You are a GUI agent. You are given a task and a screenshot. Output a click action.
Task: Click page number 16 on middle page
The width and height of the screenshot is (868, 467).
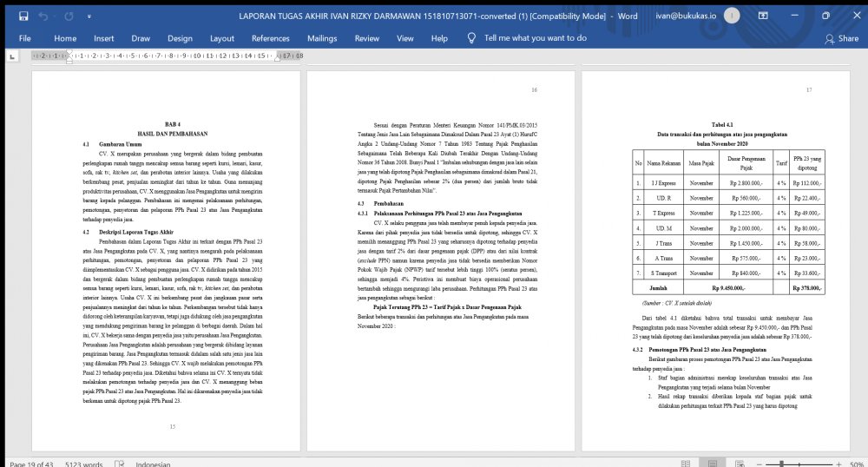click(x=534, y=89)
